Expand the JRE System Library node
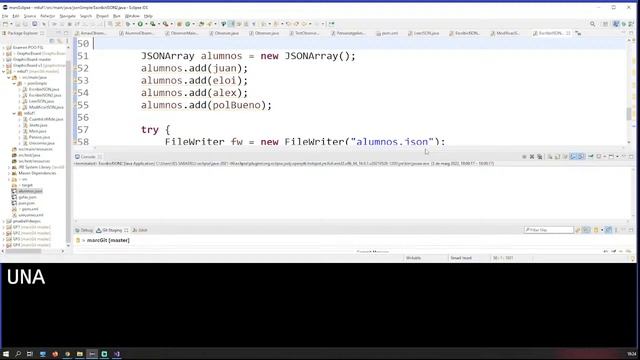 [9, 167]
